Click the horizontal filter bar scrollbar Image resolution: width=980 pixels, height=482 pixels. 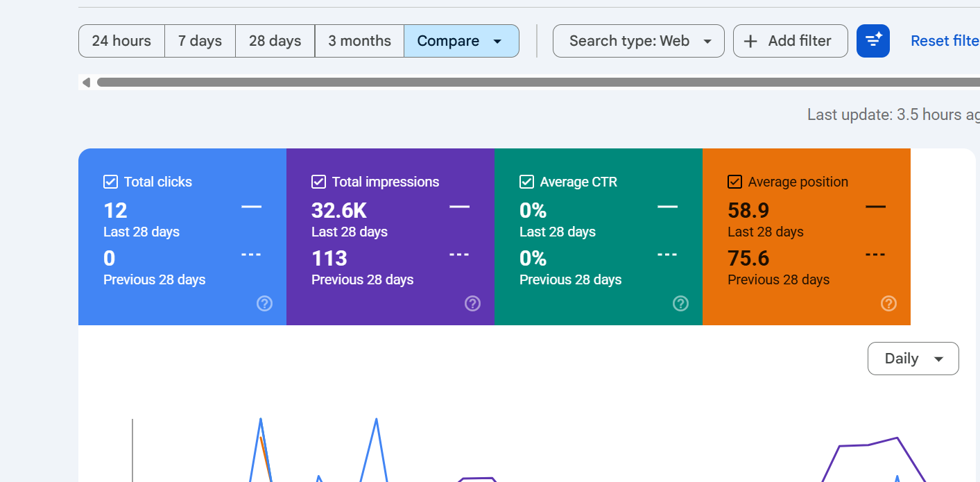[538, 83]
